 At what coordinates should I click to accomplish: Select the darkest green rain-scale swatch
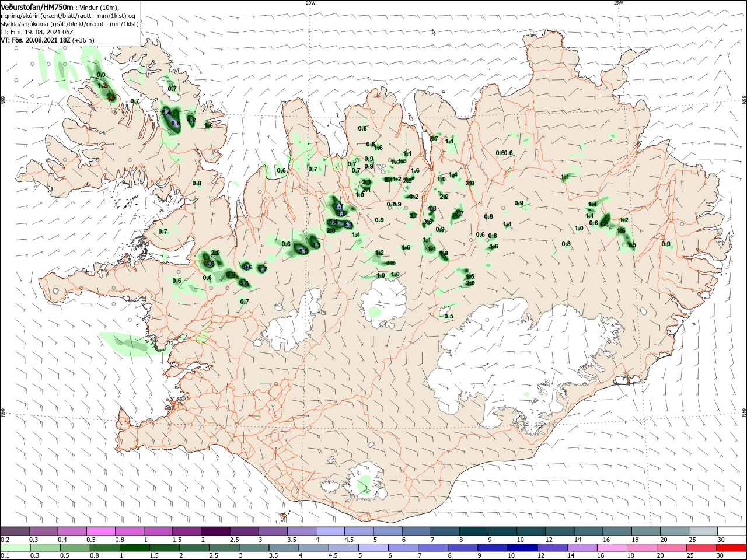pos(134,548)
